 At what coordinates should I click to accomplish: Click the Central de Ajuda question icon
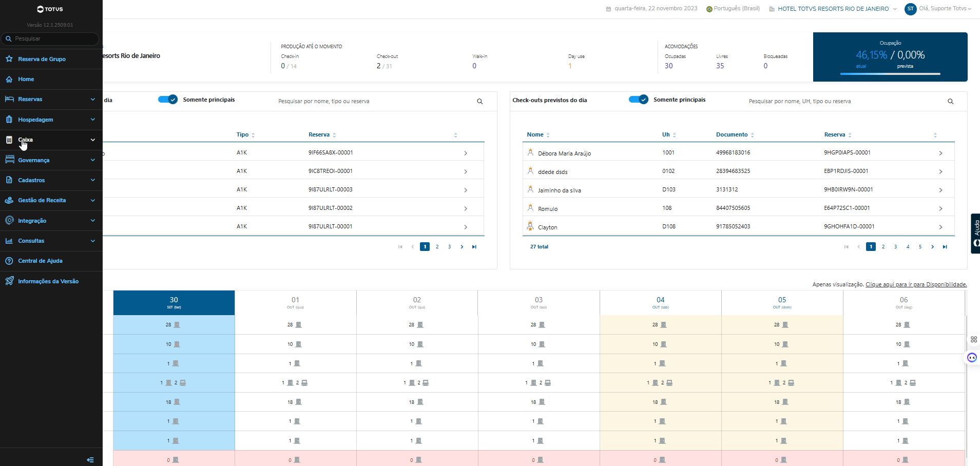(9, 261)
